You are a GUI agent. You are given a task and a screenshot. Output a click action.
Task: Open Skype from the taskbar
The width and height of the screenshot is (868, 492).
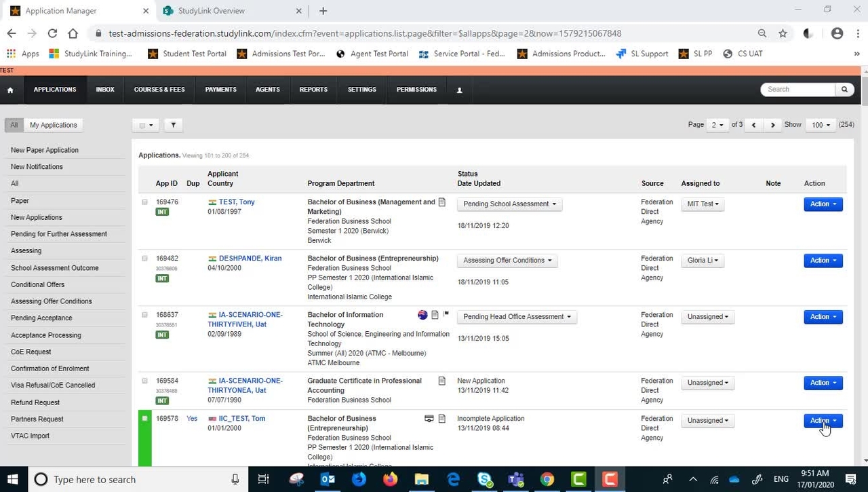coord(485,480)
